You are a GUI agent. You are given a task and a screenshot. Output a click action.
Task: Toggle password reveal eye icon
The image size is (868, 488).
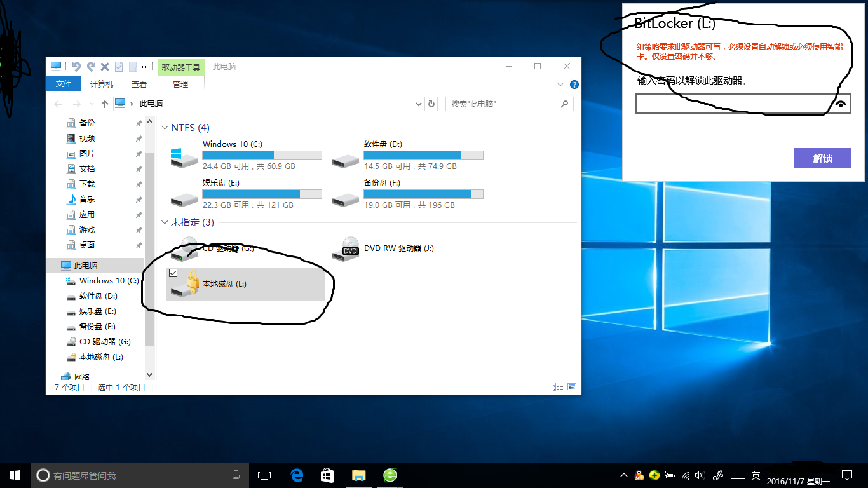[841, 104]
